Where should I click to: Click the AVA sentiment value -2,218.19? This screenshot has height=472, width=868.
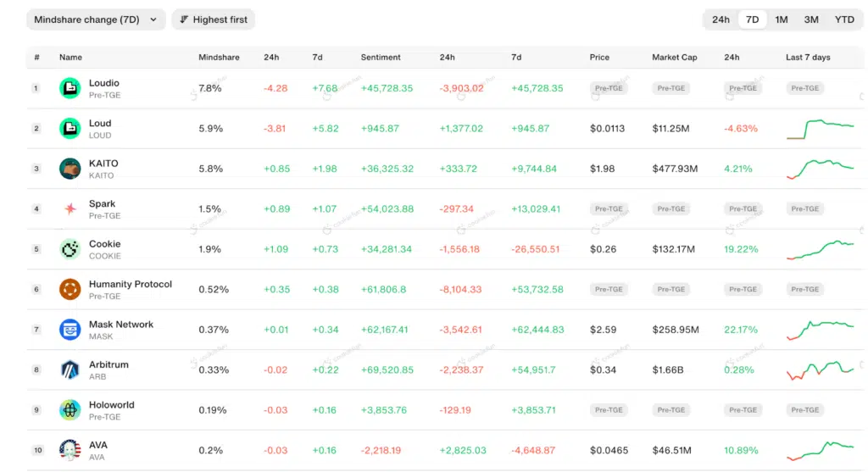coord(381,451)
